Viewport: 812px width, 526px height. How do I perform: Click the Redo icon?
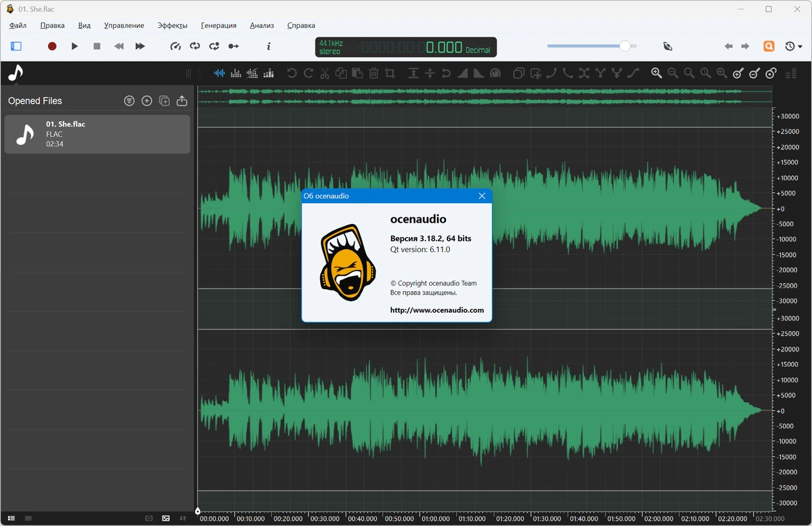point(309,73)
